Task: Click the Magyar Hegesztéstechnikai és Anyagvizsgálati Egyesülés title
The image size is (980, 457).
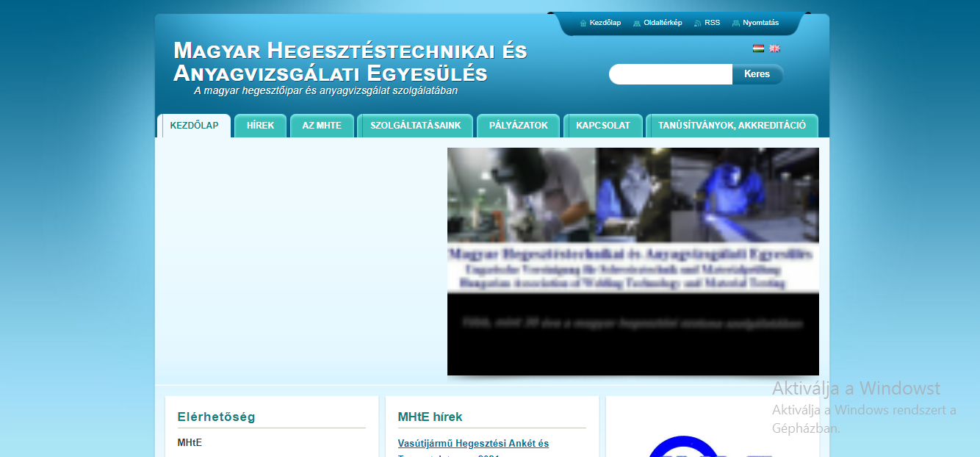Action: click(350, 62)
